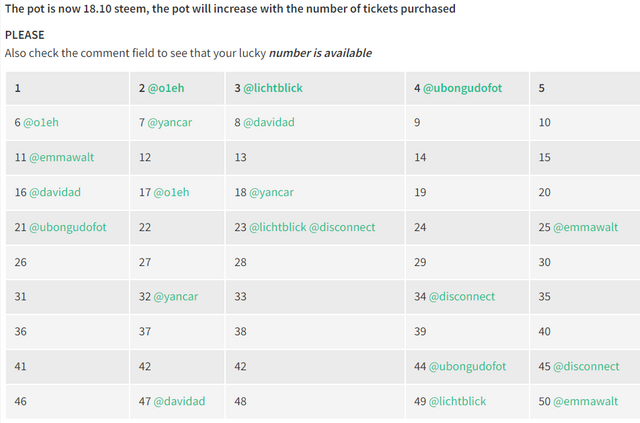Click @o1eh link in cell 6

coord(41,122)
